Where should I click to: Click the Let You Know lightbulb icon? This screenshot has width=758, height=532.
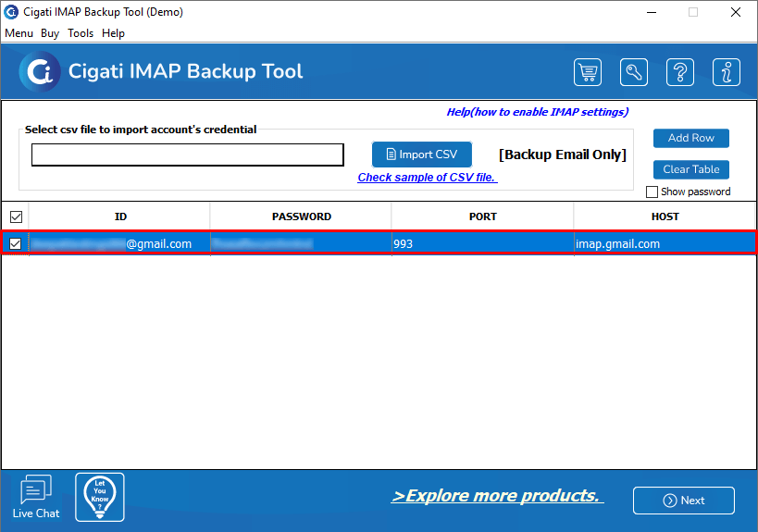(x=100, y=497)
